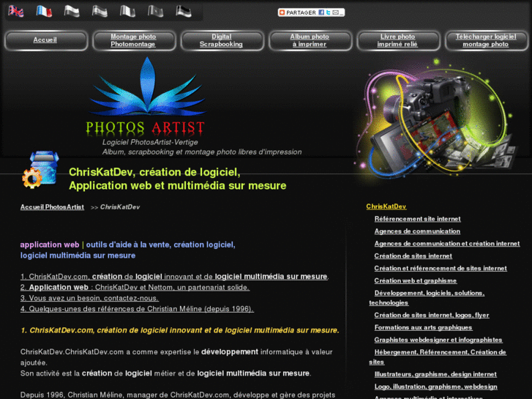
Task: Open Livre photo imprimé relié menu button
Action: click(x=398, y=40)
